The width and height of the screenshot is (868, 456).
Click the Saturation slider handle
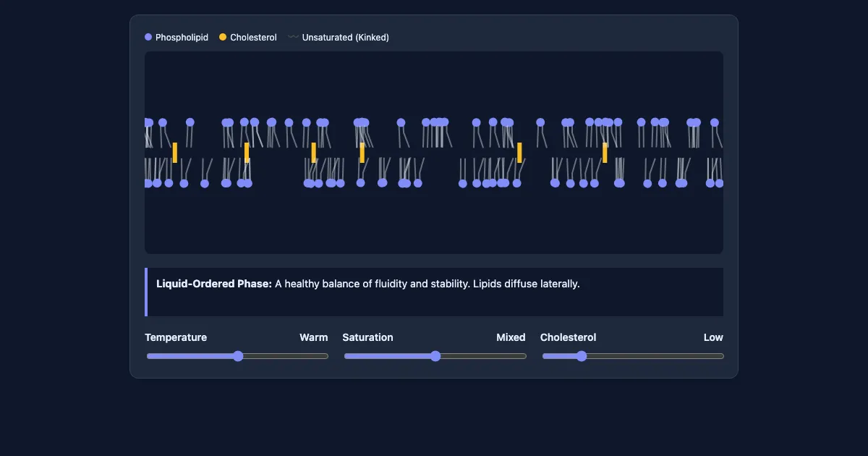point(435,356)
